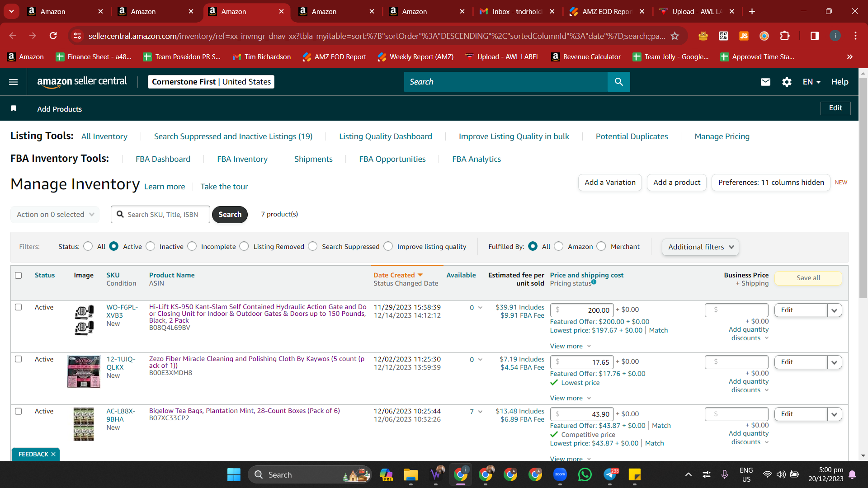Select the Inactive status radio button
The image size is (868, 488).
coord(151,246)
